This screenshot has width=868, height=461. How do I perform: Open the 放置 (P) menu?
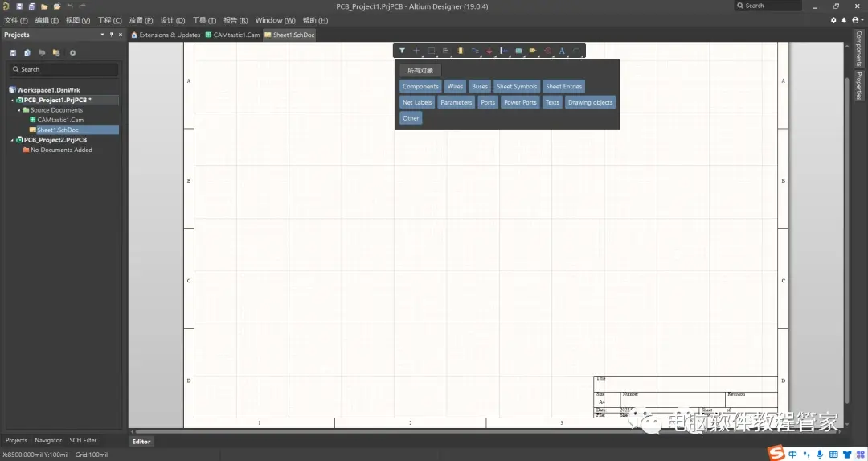point(141,20)
